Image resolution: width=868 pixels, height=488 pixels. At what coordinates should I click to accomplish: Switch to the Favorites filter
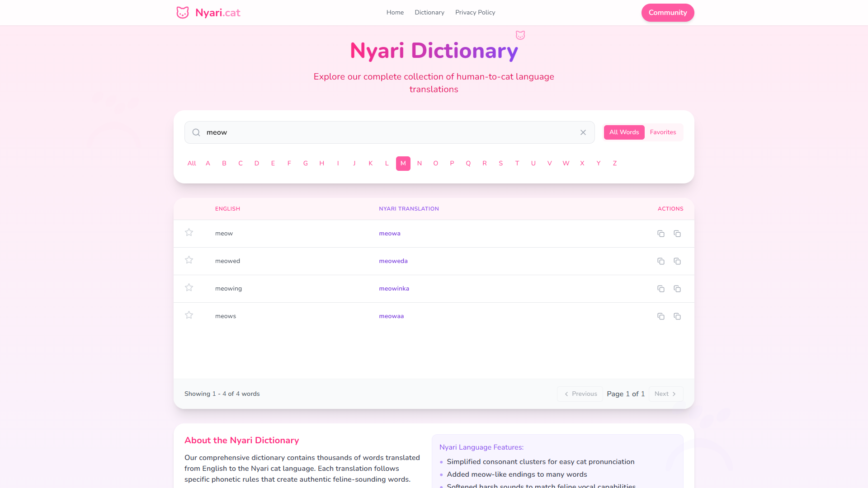tap(663, 132)
